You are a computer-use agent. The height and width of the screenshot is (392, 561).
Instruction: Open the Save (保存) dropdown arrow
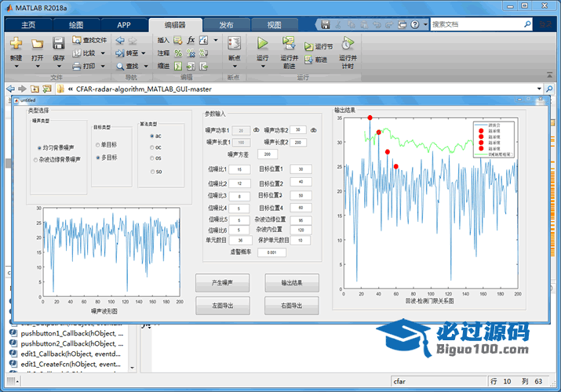pos(59,67)
